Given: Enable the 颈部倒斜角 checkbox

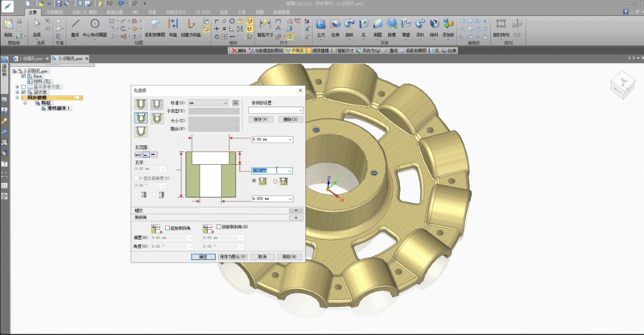Looking at the screenshot, I should click(x=218, y=228).
